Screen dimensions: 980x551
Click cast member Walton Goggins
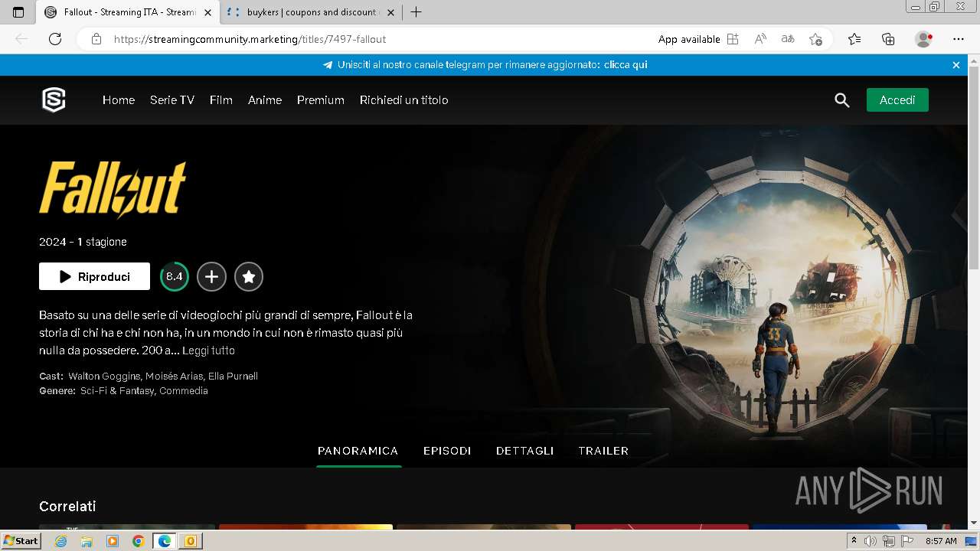tap(104, 377)
